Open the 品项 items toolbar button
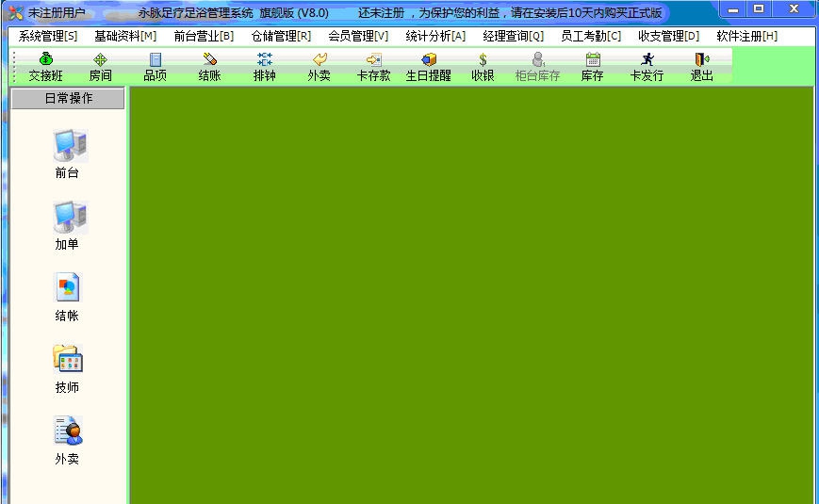 tap(156, 67)
